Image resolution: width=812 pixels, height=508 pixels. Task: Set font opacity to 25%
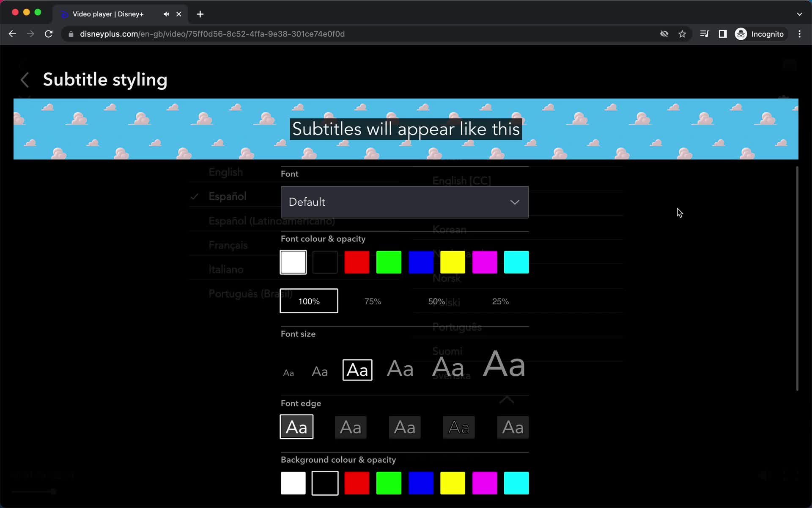coord(500,301)
